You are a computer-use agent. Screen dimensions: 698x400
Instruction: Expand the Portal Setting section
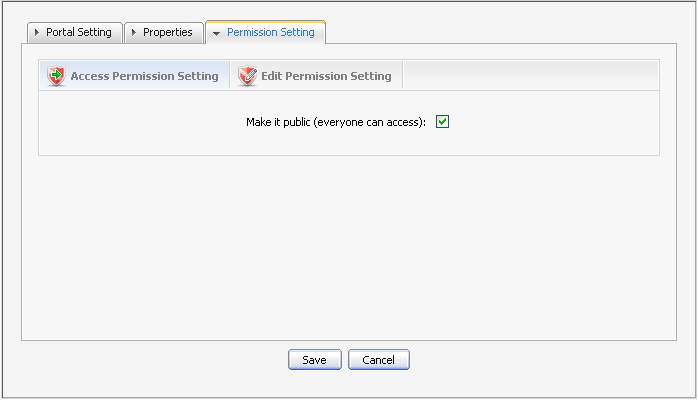point(75,32)
